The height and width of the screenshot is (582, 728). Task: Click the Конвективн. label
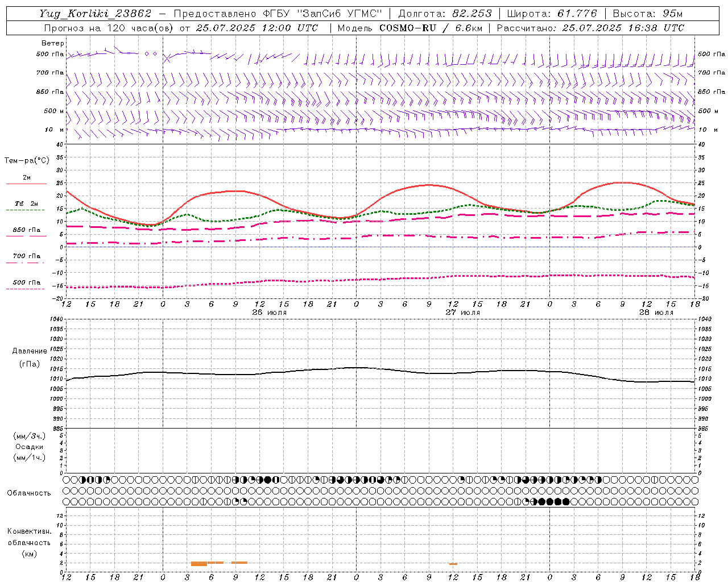point(29,531)
